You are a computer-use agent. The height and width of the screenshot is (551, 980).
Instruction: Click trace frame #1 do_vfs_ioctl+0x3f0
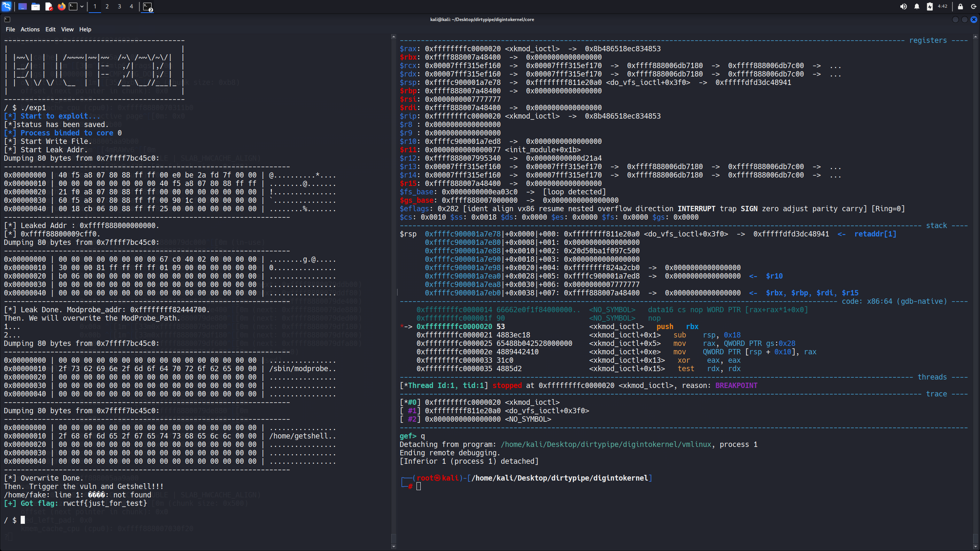495,411
